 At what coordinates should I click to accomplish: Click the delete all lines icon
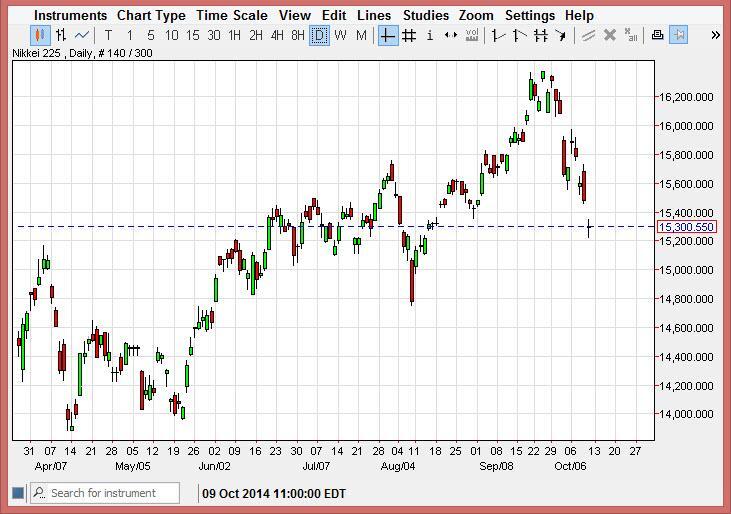click(x=630, y=35)
